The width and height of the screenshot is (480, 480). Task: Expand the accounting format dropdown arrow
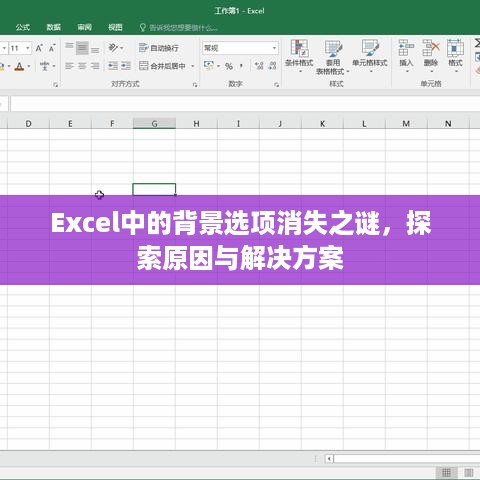click(218, 66)
